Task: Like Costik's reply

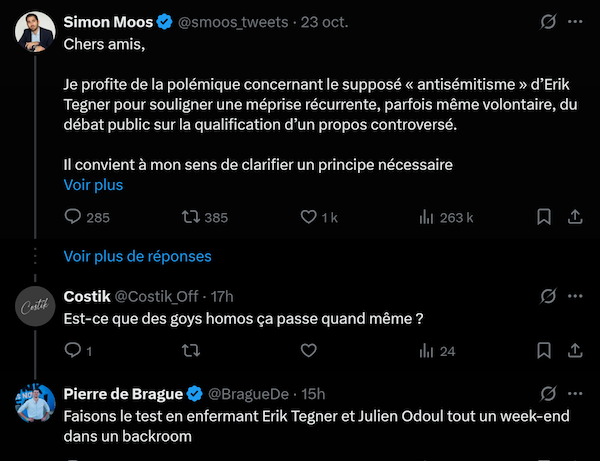Action: (x=308, y=351)
